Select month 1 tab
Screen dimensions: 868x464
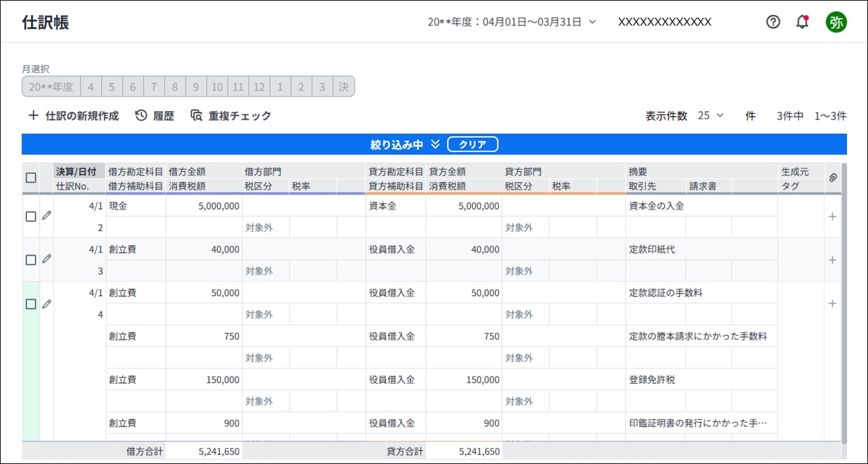[280, 87]
